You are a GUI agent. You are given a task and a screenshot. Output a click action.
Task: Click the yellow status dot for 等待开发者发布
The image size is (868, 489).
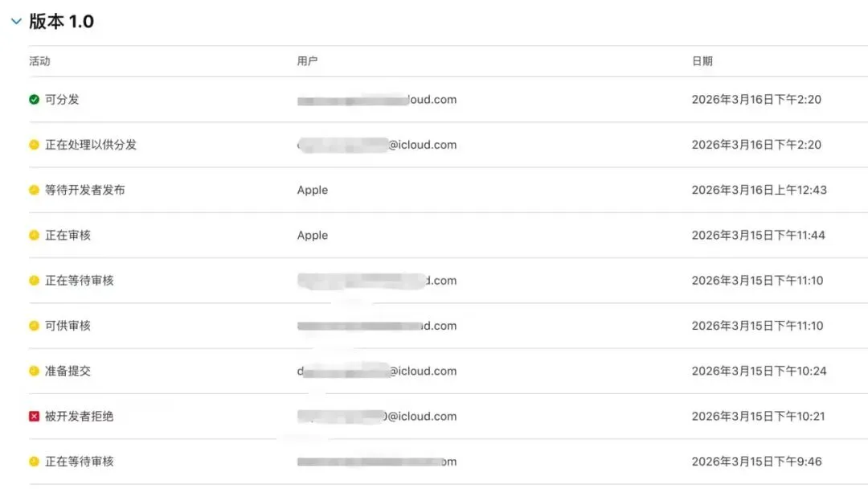point(34,190)
